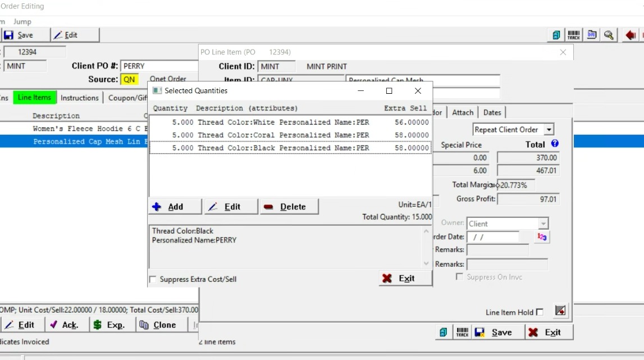Switch to the Instructions tab

[x=79, y=98]
